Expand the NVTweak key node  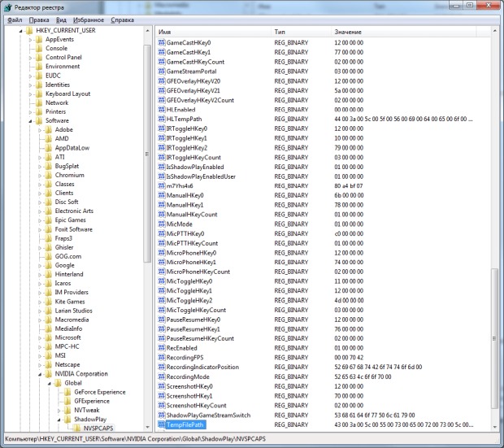[59, 411]
